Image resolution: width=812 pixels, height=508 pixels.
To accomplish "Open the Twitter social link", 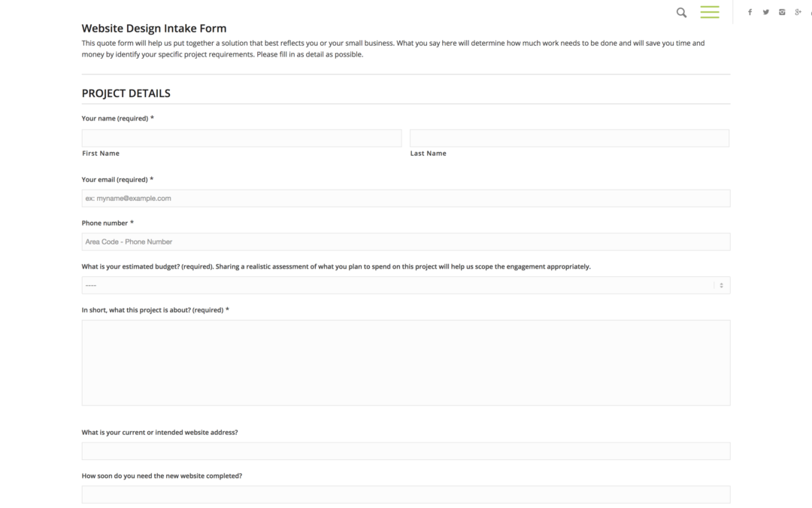I will pos(765,12).
